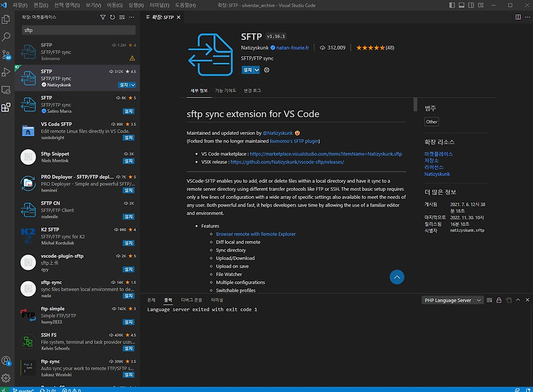Install PRO Deployer extension
Viewport: 533px width, 392px height.
pos(129,190)
